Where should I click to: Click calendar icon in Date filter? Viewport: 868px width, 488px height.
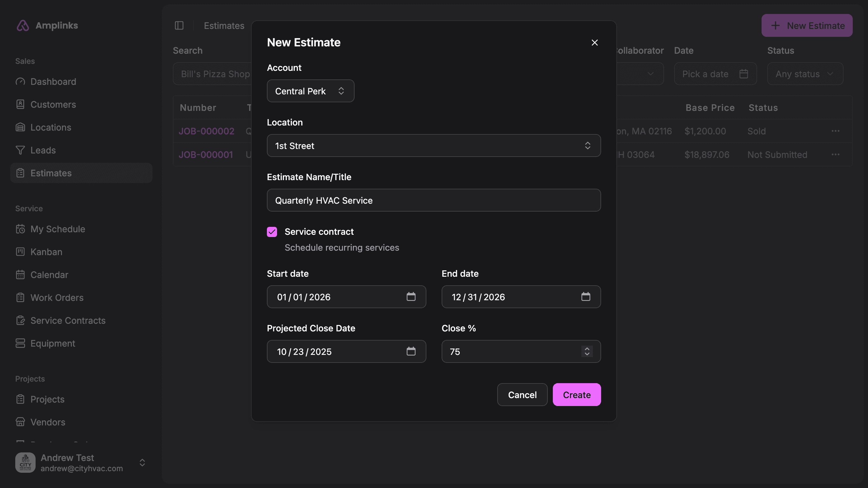pyautogui.click(x=743, y=74)
